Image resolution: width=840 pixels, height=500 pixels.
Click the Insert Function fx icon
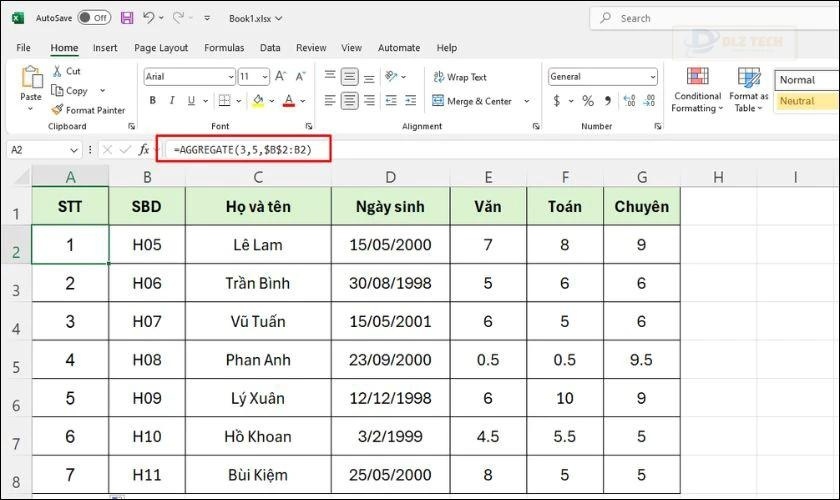tap(144, 150)
